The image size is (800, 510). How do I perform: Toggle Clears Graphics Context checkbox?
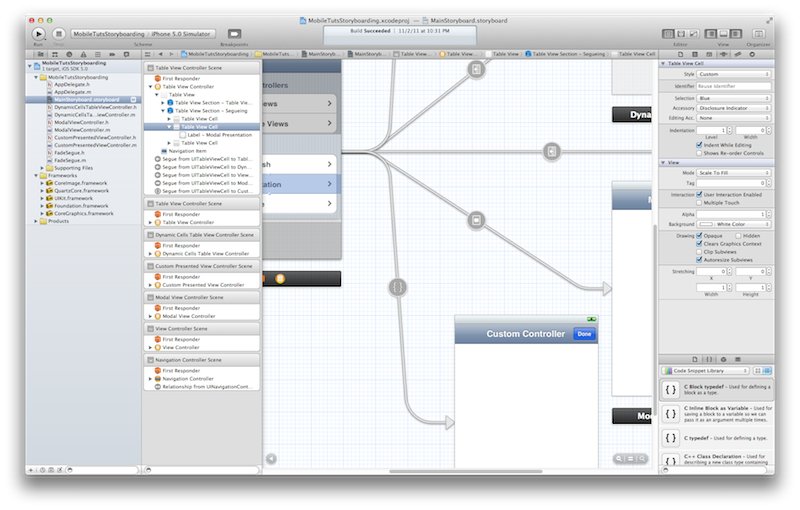699,244
